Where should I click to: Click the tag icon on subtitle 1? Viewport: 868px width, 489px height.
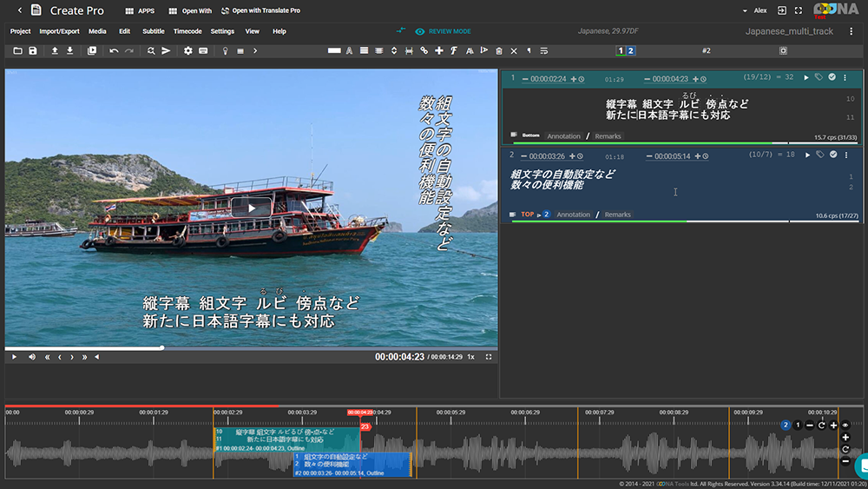819,78
